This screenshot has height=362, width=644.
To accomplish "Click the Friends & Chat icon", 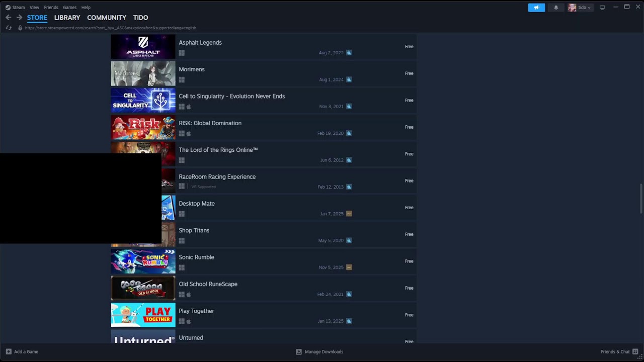I will click(635, 351).
